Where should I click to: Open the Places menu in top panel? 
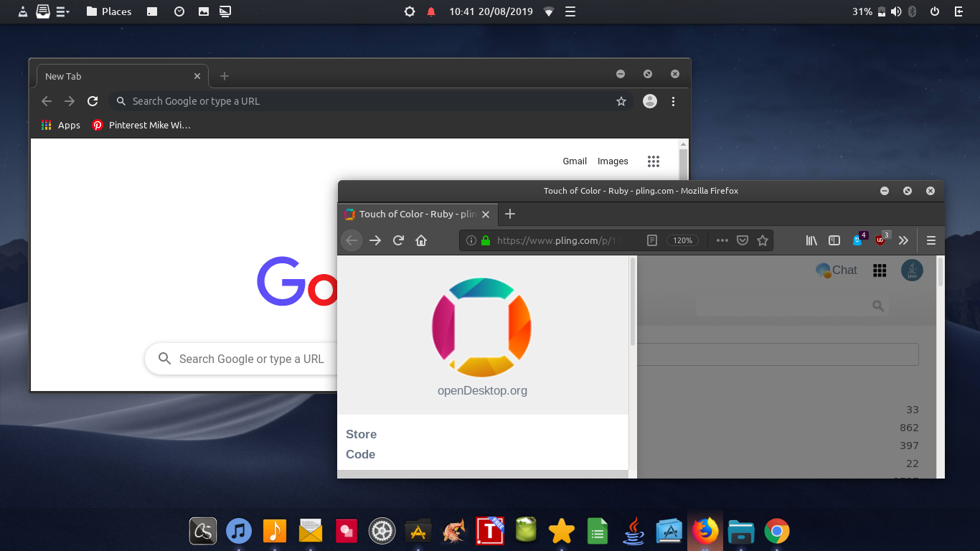[x=109, y=11]
